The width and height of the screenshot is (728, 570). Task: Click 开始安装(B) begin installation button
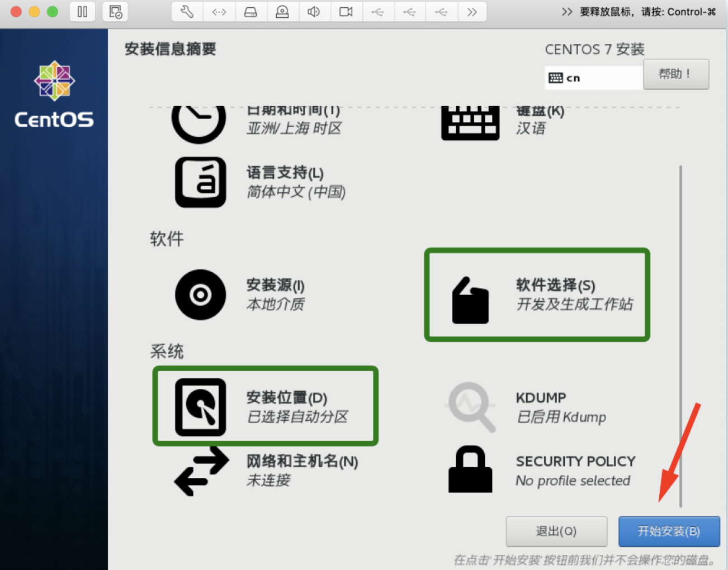tap(669, 531)
